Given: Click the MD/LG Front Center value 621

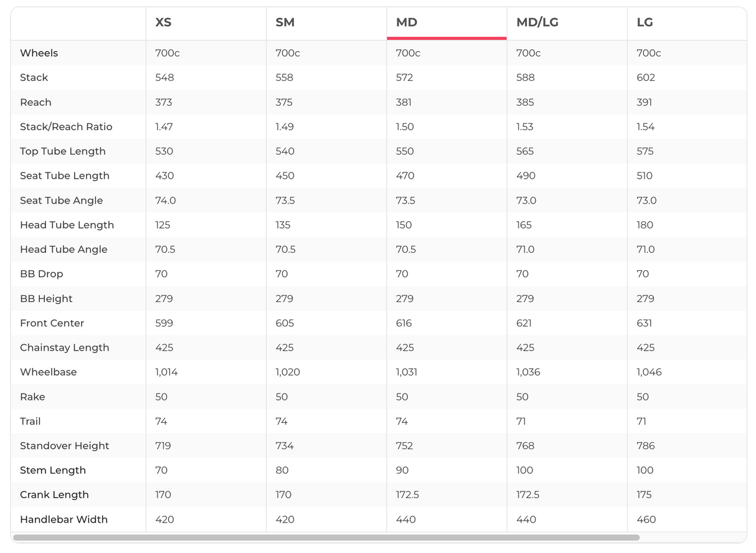Looking at the screenshot, I should point(525,323).
